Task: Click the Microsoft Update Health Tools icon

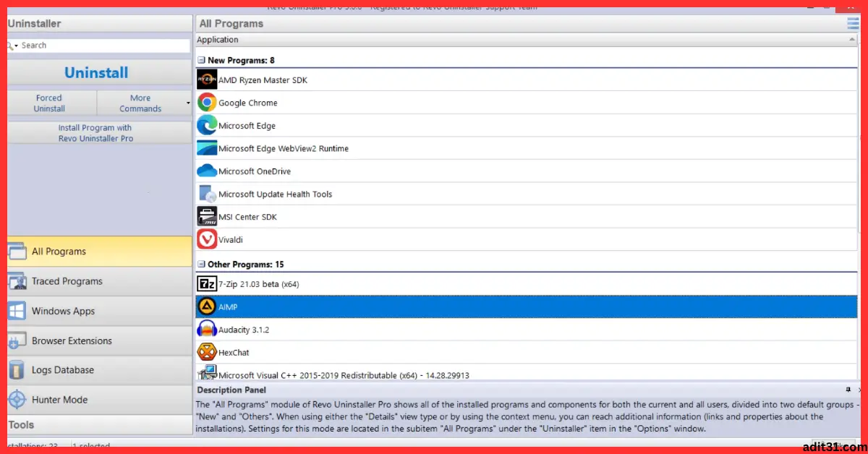Action: click(x=207, y=194)
